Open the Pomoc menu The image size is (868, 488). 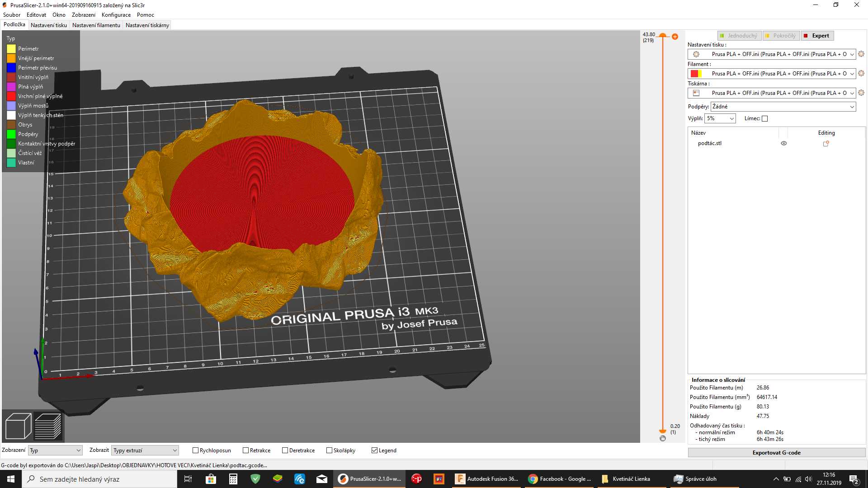pyautogui.click(x=146, y=15)
